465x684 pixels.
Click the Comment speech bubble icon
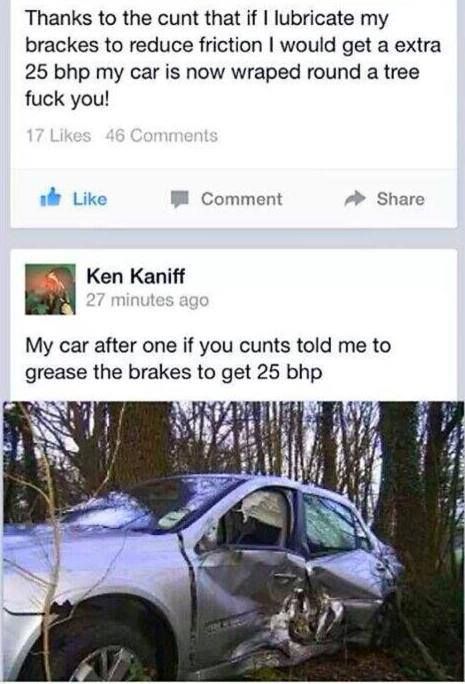(x=179, y=199)
